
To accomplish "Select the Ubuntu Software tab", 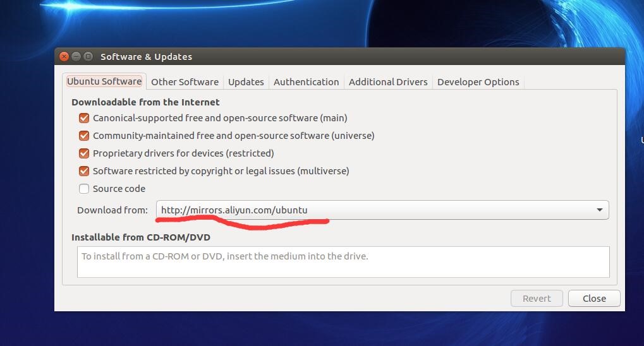I will [104, 81].
